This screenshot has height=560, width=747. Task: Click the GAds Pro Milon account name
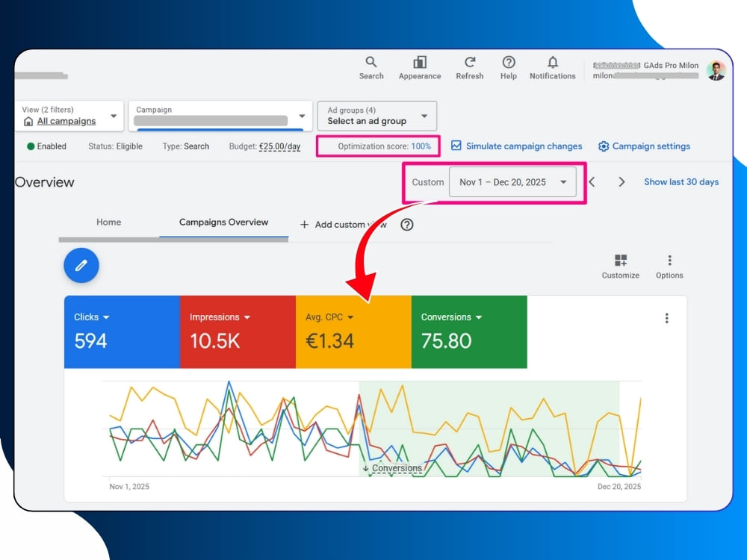(x=671, y=65)
